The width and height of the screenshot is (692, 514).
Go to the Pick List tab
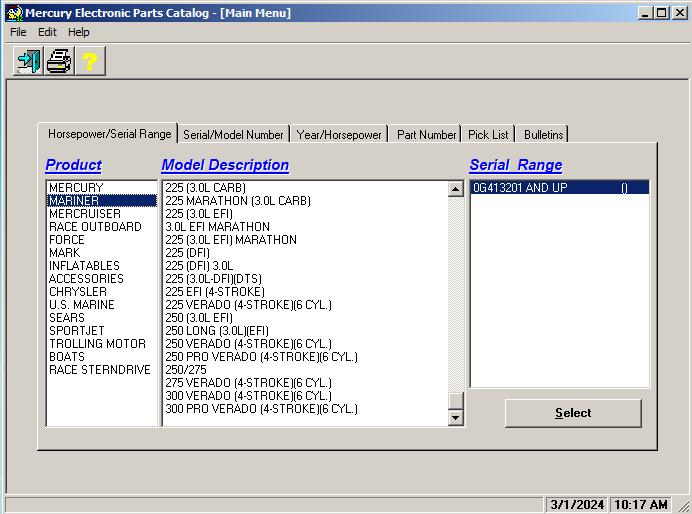pos(488,134)
